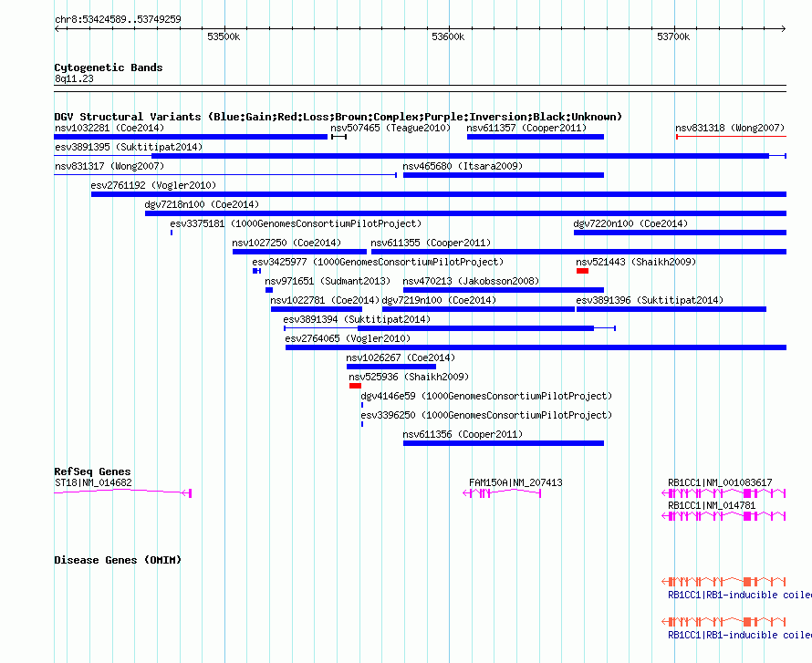Click the dgv4146e59 variant label
The height and width of the screenshot is (663, 812).
(x=486, y=396)
